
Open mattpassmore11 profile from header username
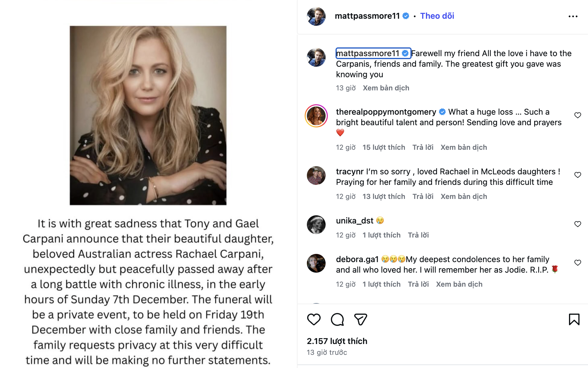(x=367, y=16)
